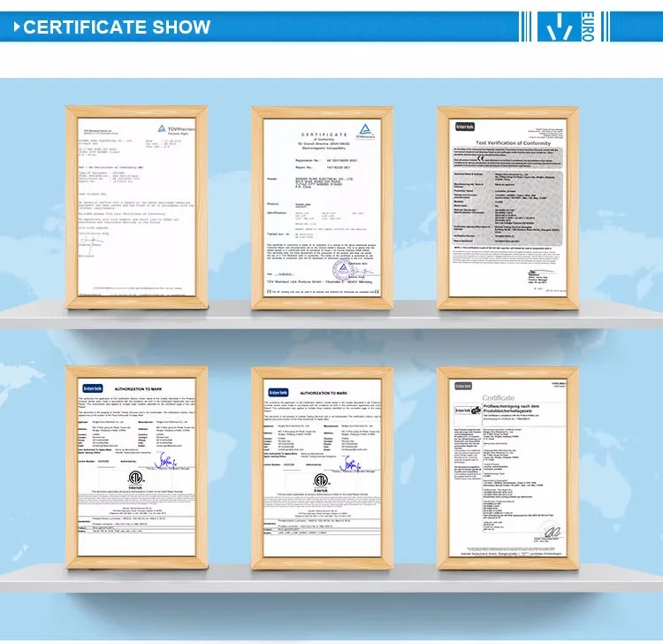Click 'Prüfbescheinigung nach dem Produktsicherheitsgesetz' text
This screenshot has height=644, width=663.
coord(511,409)
